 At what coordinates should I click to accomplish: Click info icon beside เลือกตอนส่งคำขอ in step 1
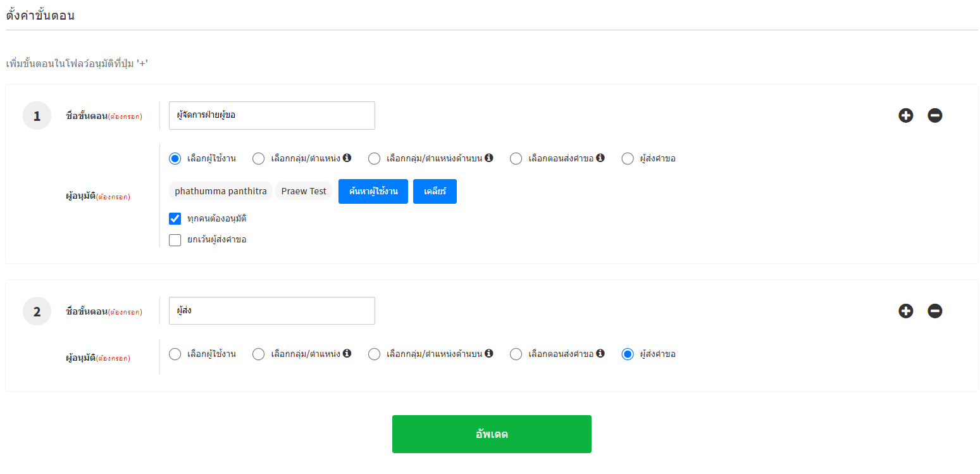coord(600,158)
